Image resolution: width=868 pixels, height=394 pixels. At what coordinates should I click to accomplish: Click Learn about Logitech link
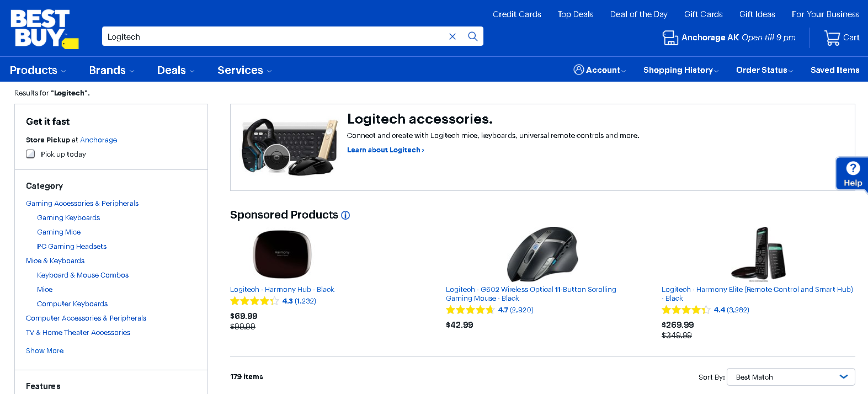click(385, 150)
